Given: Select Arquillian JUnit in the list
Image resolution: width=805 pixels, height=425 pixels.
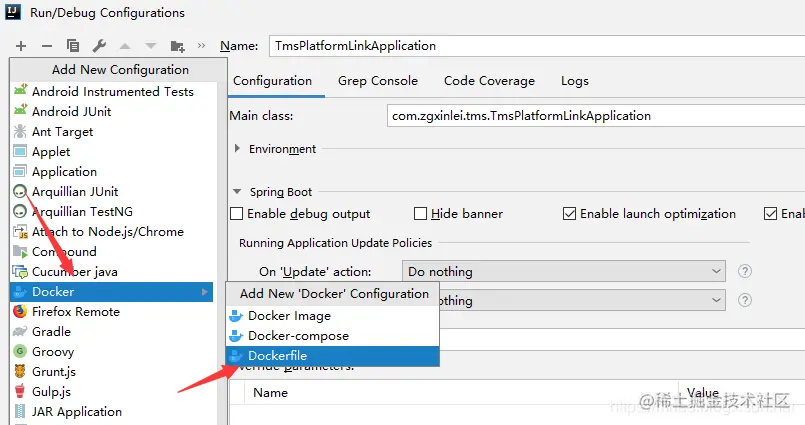Looking at the screenshot, I should pyautogui.click(x=111, y=191).
